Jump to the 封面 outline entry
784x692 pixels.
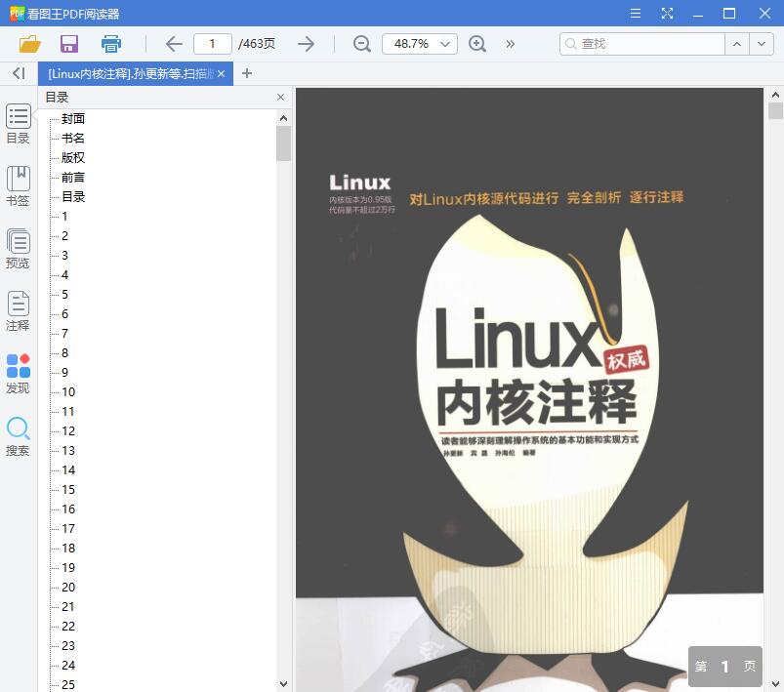pos(73,118)
